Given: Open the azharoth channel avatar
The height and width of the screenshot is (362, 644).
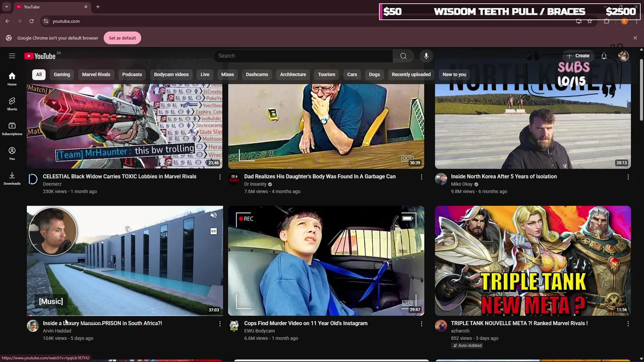Looking at the screenshot, I should tap(441, 326).
